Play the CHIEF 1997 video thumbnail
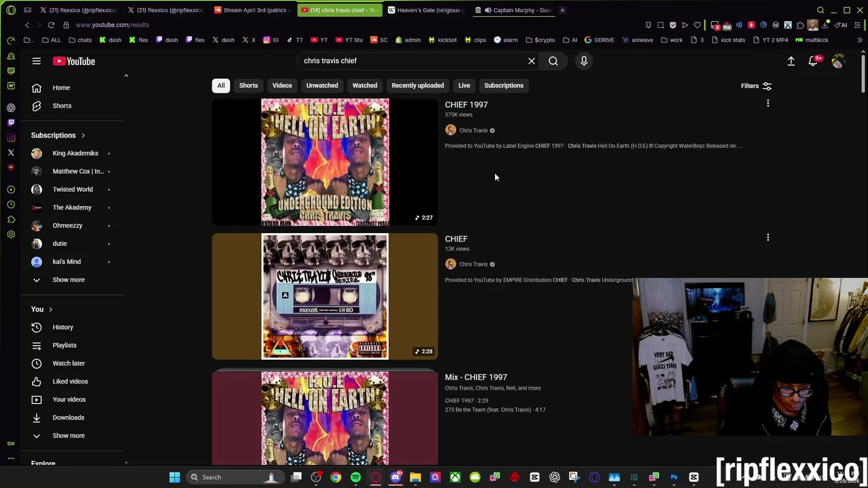868x488 pixels. [325, 161]
